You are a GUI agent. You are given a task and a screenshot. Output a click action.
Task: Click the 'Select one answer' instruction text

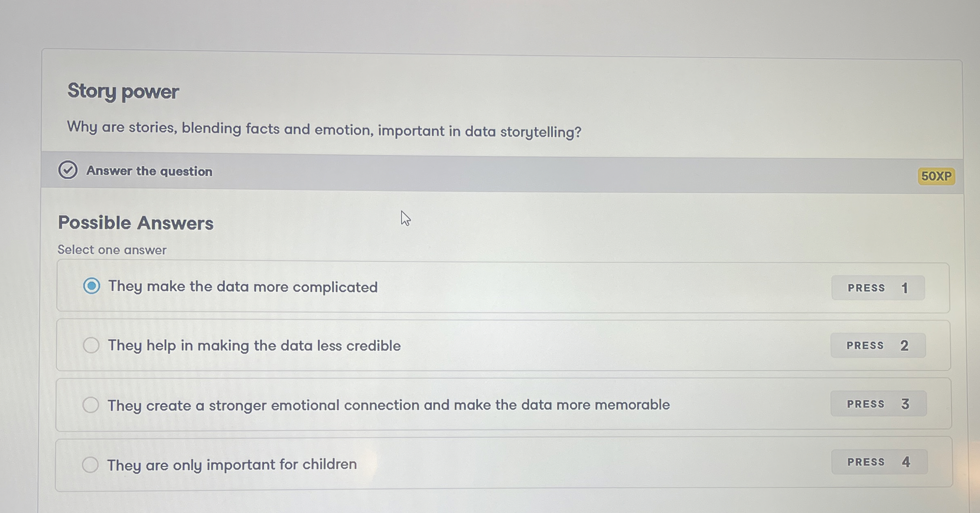[x=112, y=250]
